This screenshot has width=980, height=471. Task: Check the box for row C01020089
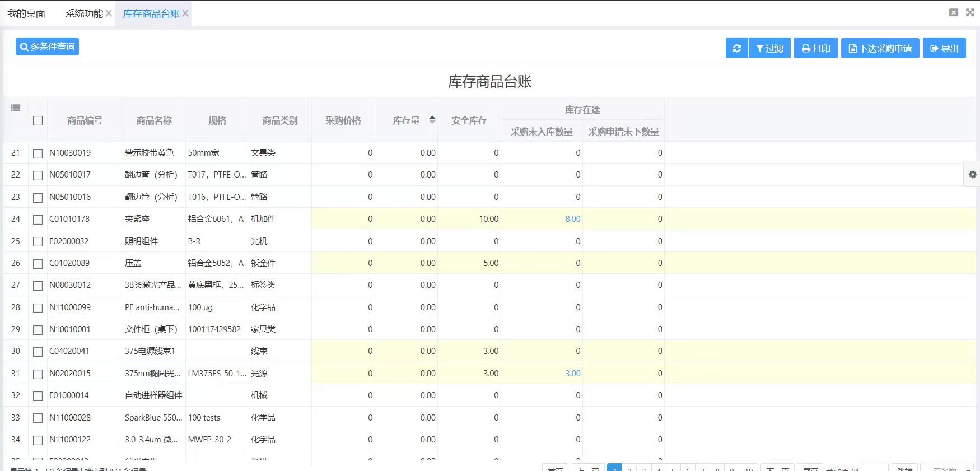38,264
